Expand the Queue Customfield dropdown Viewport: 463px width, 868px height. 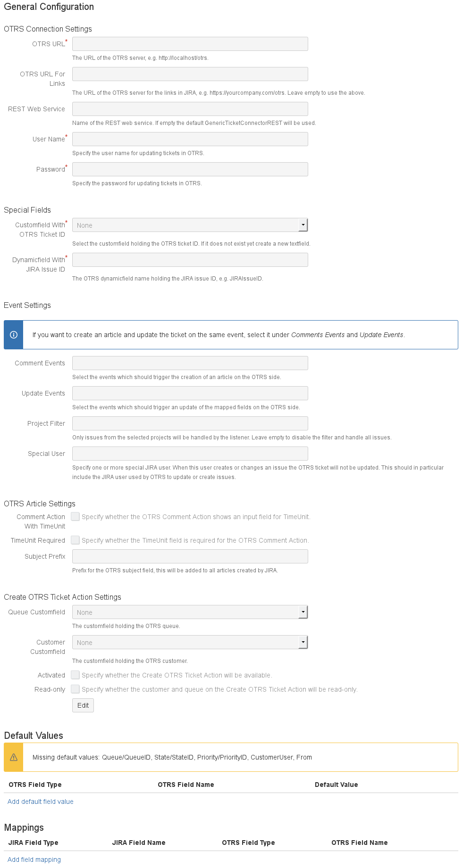coord(190,612)
